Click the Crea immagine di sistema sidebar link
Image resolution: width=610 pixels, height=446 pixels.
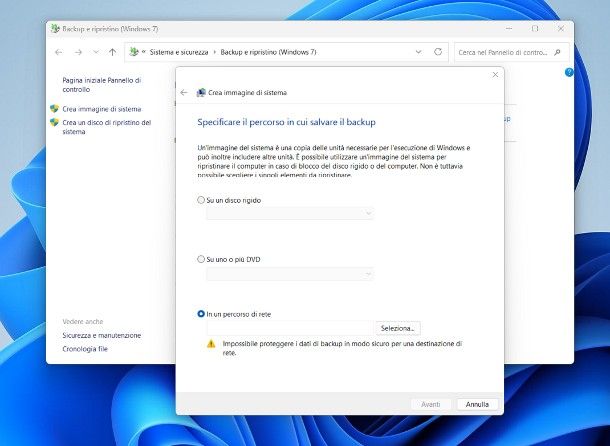102,109
